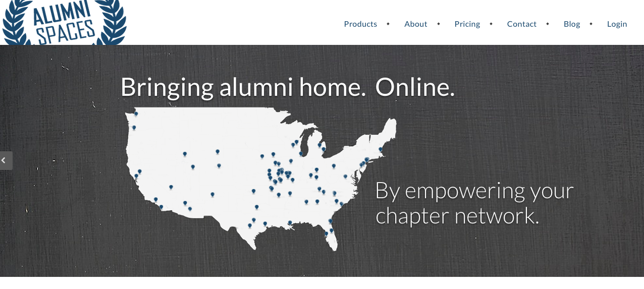Click the New Orleans area pin on the Gulf coast
Viewport: 644px width, 289px height.
coord(290,222)
